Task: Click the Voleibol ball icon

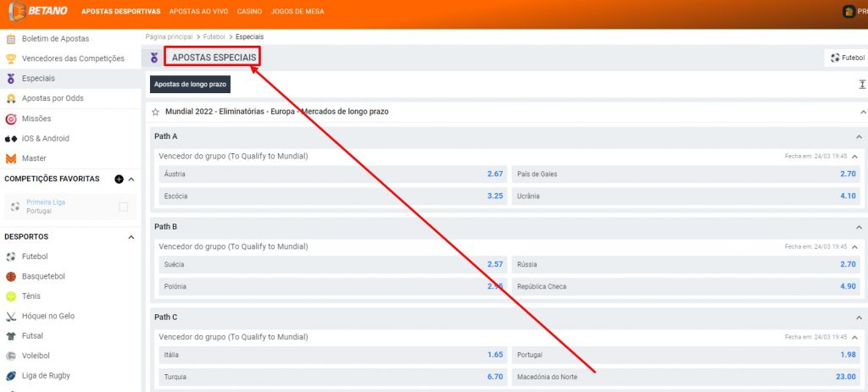Action: (10, 356)
